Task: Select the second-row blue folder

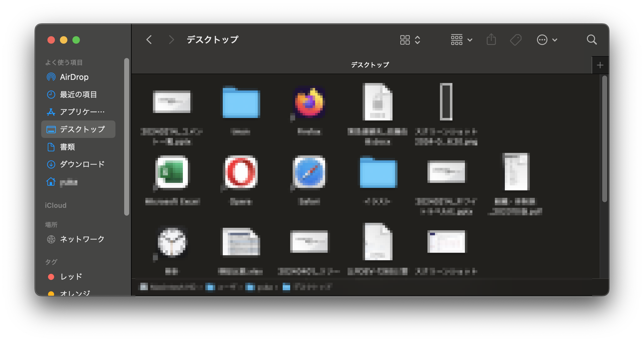Action: 378,172
